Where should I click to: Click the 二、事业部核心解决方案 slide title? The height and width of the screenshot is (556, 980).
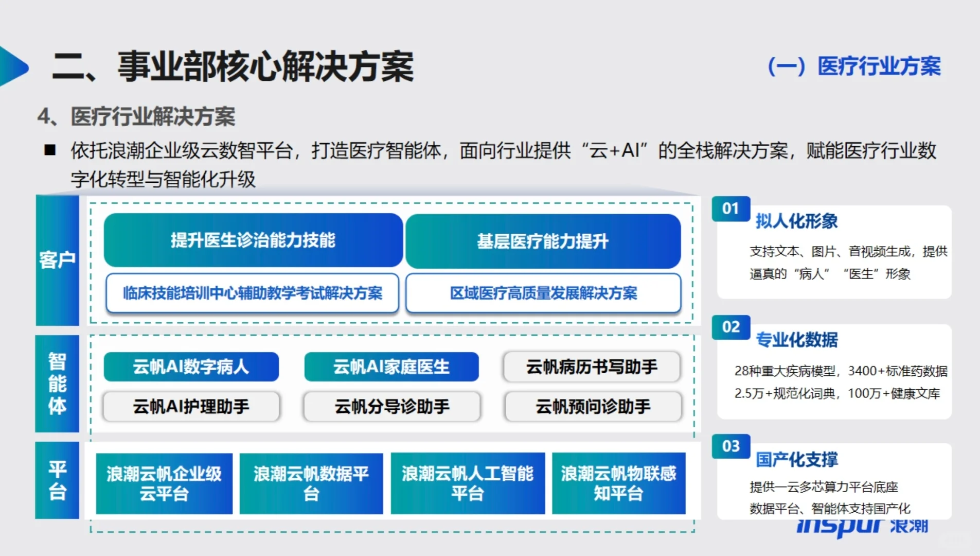[x=233, y=67]
